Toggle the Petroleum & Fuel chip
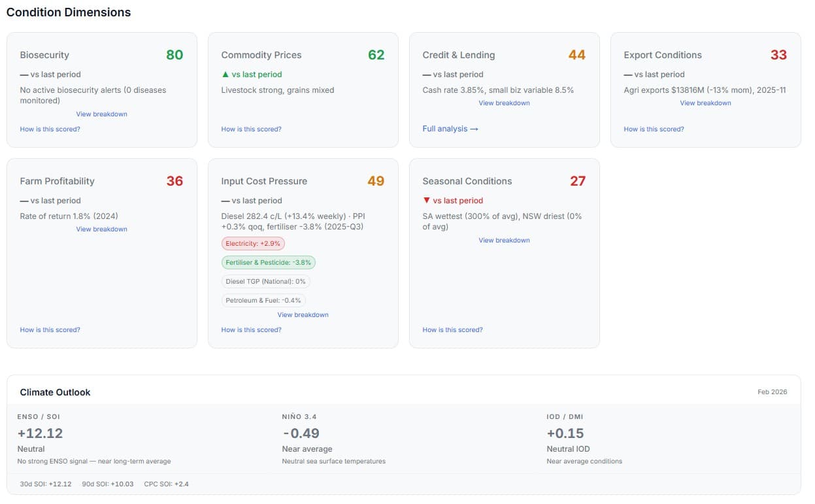The width and height of the screenshot is (815, 504). (x=263, y=300)
